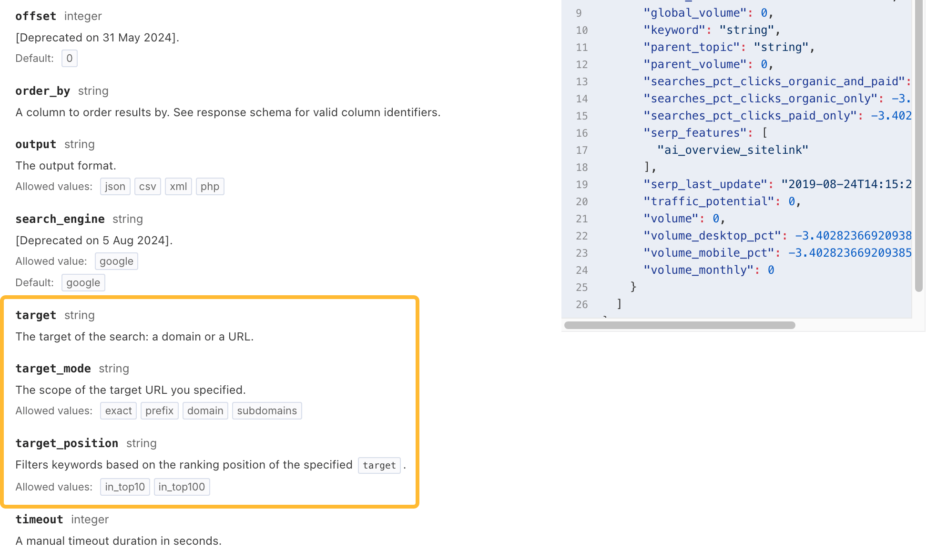Viewport: 937px width, 560px height.
Task: Select the xml output format tag
Action: tap(178, 187)
